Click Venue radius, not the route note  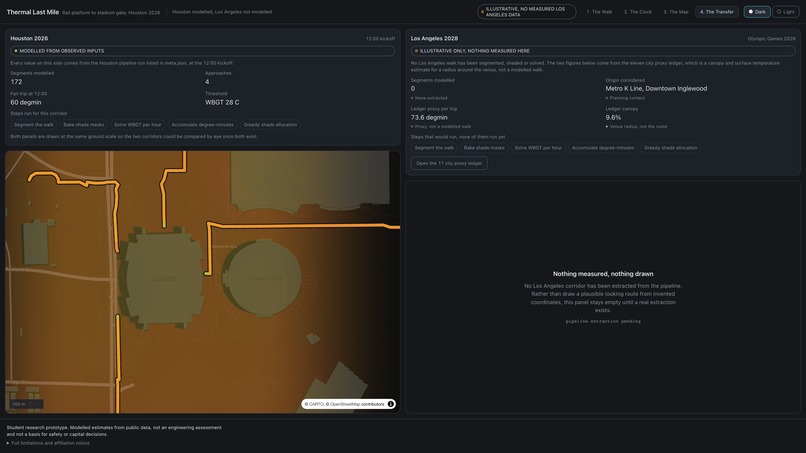pos(638,126)
